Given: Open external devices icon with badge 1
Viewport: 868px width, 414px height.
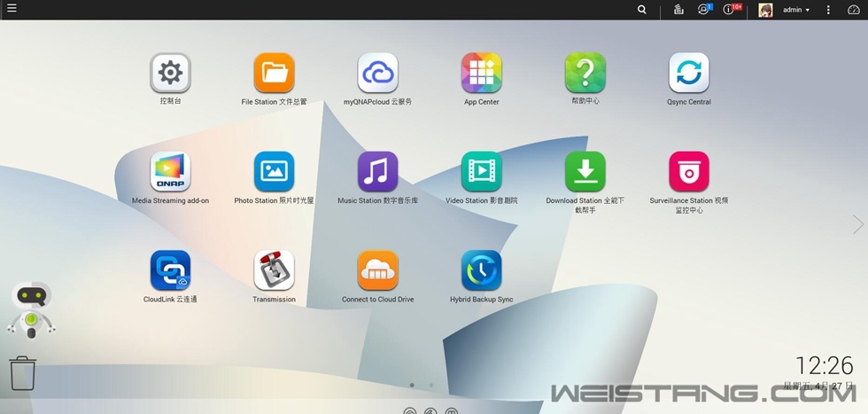Looking at the screenshot, I should click(x=704, y=10).
